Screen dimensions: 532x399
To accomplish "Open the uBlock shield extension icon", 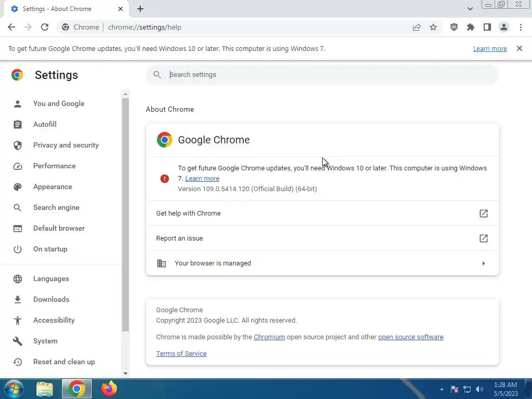I will pyautogui.click(x=454, y=27).
